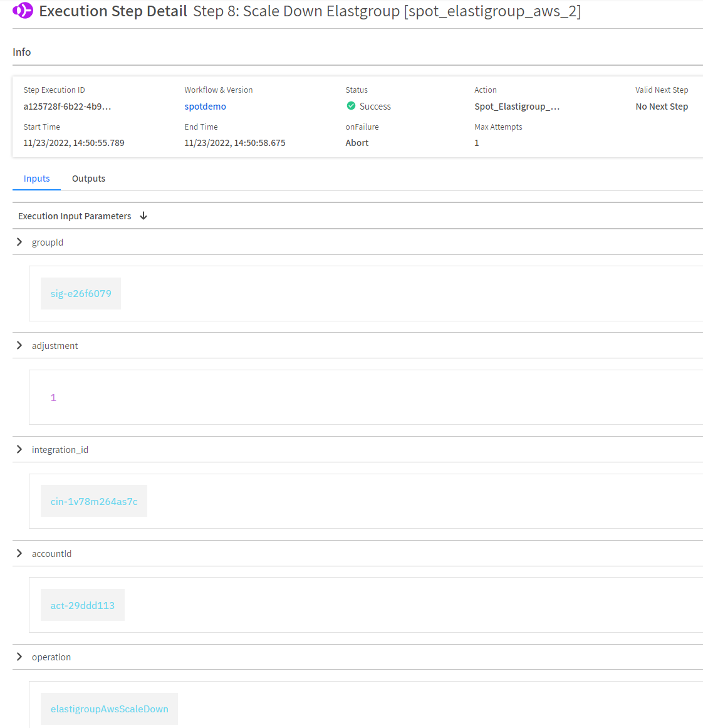Click the truncated Spot_Elastigroup action name
The image size is (703, 728).
point(517,107)
